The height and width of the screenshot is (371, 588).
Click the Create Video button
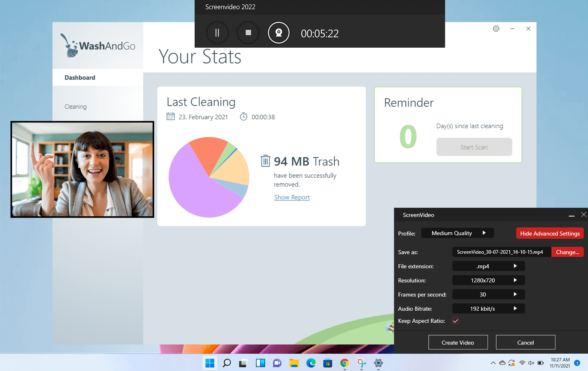click(458, 342)
